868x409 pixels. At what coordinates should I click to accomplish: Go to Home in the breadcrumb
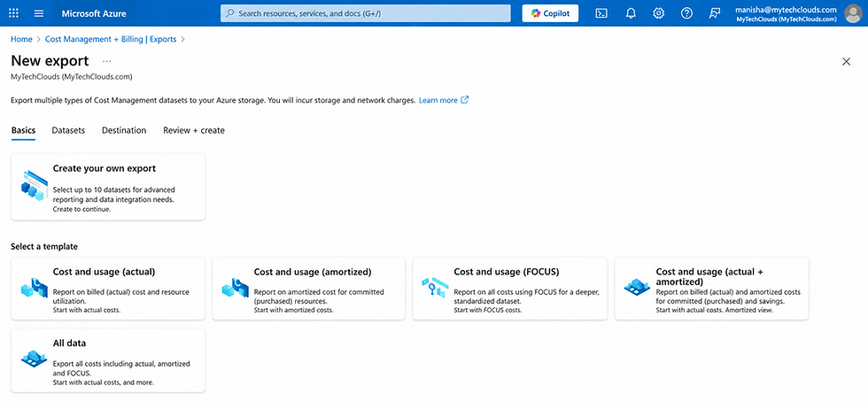[x=21, y=39]
